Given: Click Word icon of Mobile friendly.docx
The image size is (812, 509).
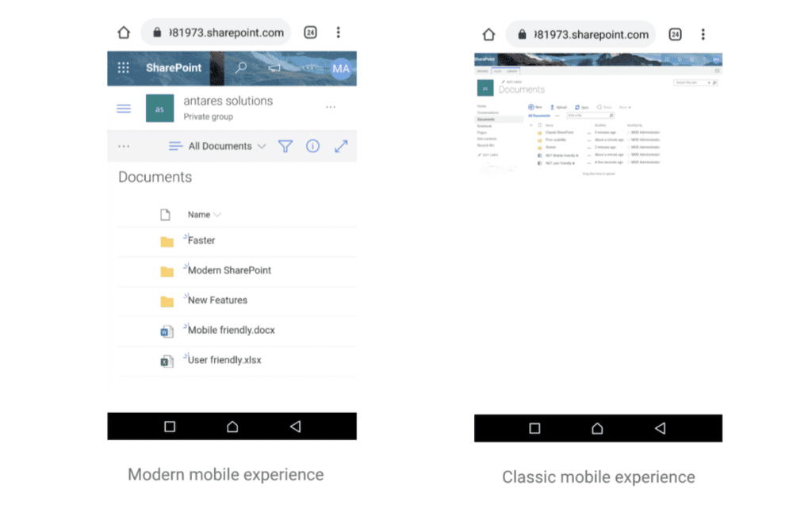Looking at the screenshot, I should point(167,331).
